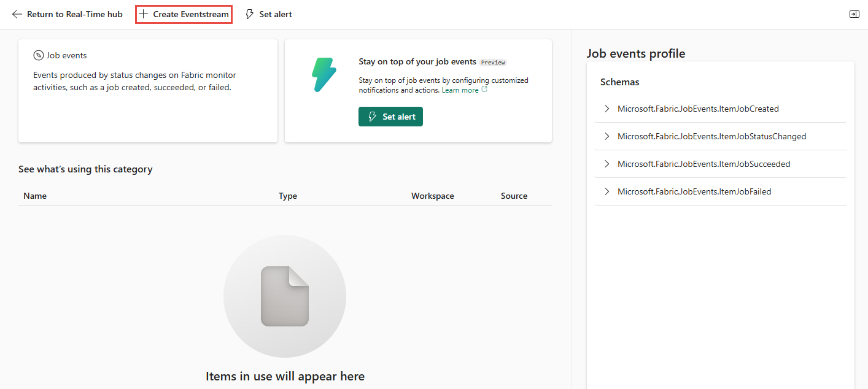This screenshot has width=868, height=389.
Task: Click the lightning alert icon in toolbar
Action: pyautogui.click(x=249, y=14)
